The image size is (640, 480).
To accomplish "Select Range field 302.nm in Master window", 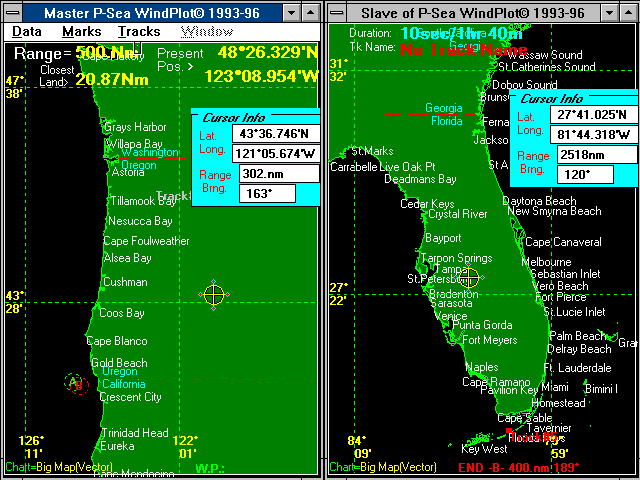I will [278, 174].
